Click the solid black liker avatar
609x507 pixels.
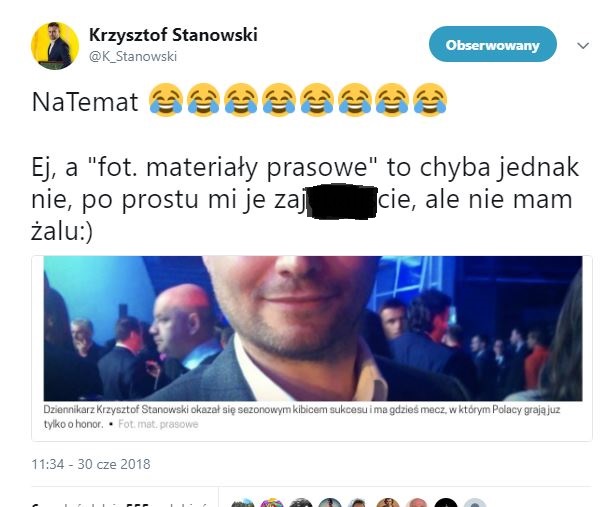tap(446, 502)
